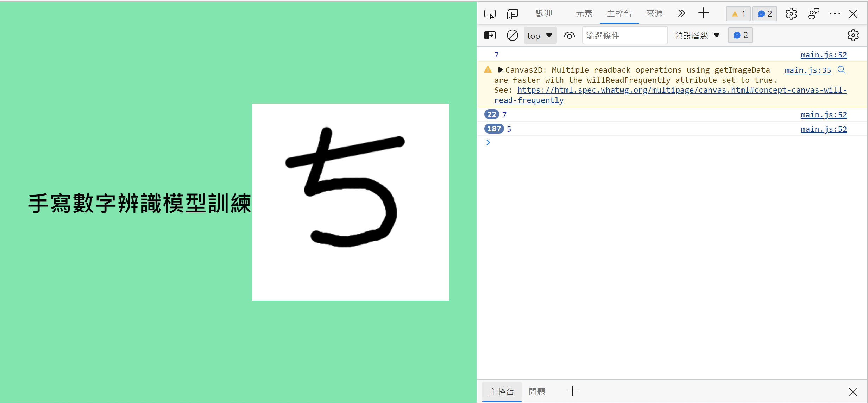Toggle the warnings counter badge
The height and width of the screenshot is (403, 868).
pos(738,13)
